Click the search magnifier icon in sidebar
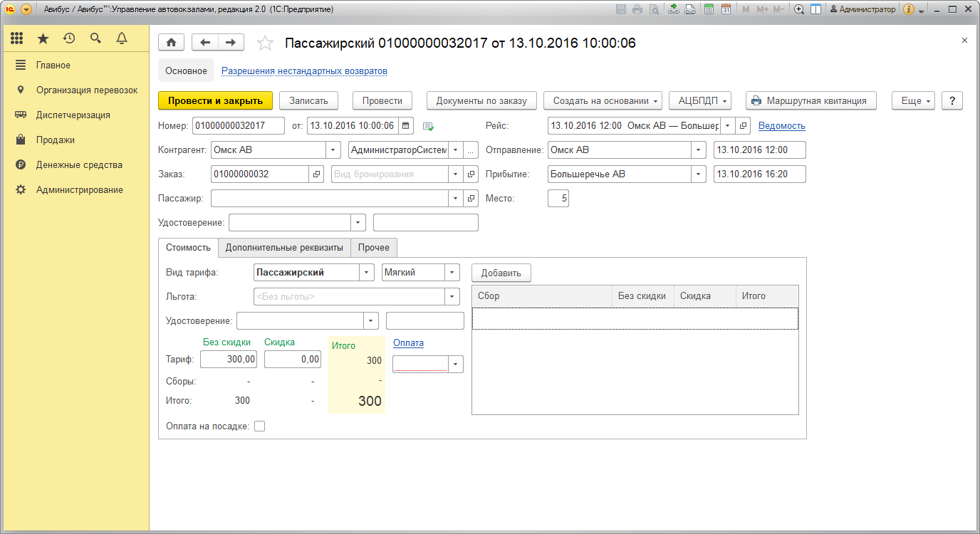The image size is (980, 534). [x=95, y=38]
